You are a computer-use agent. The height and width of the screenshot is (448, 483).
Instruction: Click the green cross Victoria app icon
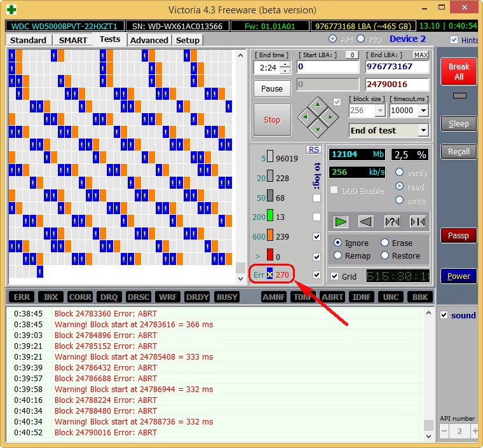pyautogui.click(x=11, y=10)
